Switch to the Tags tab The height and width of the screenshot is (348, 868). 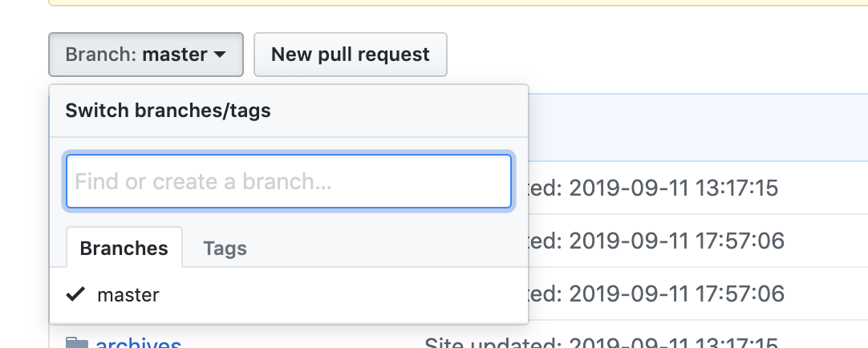[225, 248]
